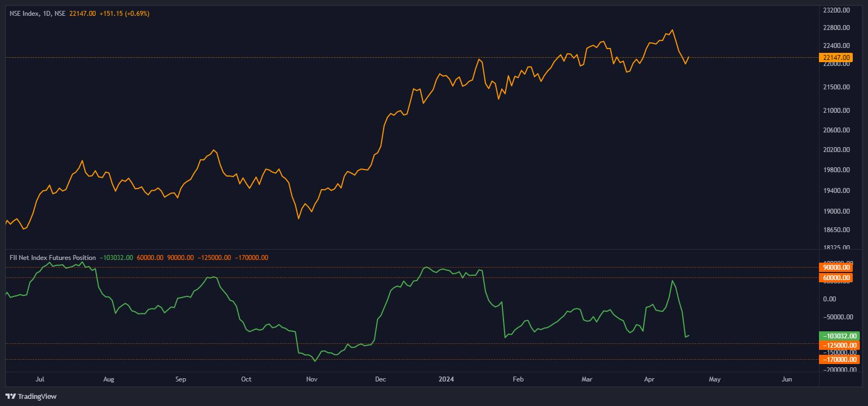This screenshot has height=406, width=868.
Task: Click the -125000.00 level axis label
Action: pos(838,346)
